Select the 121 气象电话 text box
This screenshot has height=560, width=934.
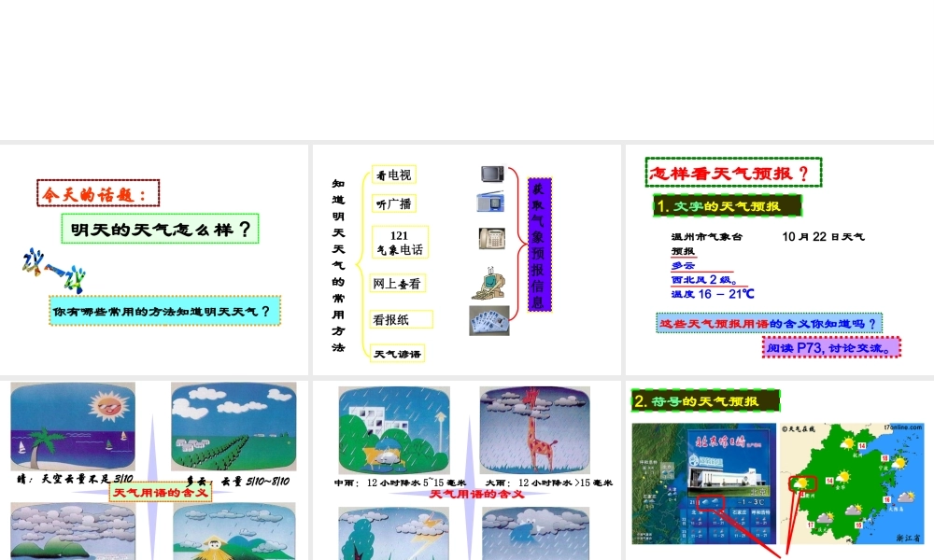pyautogui.click(x=400, y=243)
